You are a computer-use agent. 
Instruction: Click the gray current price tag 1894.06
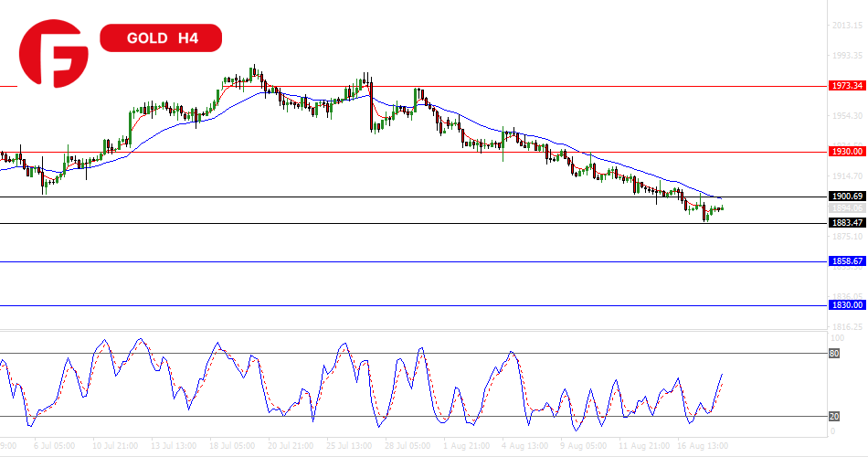847,208
